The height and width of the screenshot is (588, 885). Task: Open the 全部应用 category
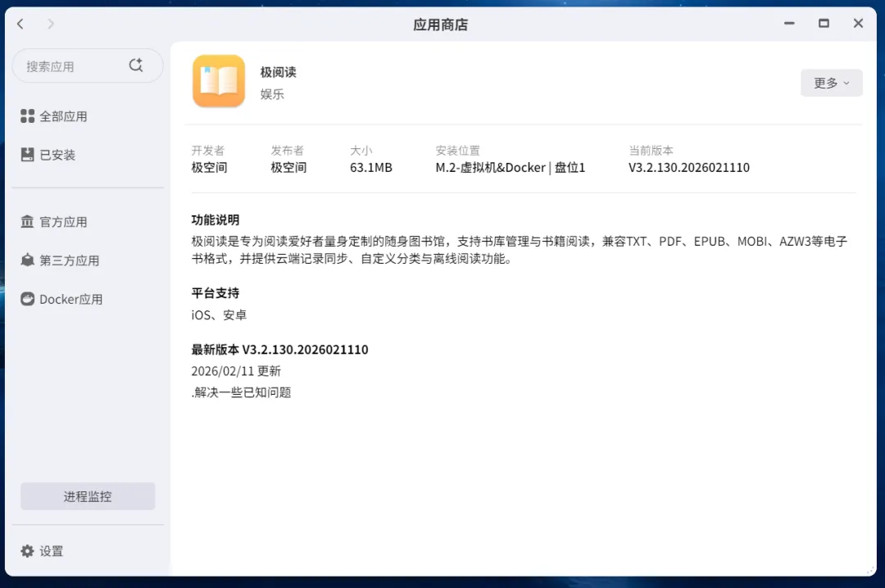(54, 116)
